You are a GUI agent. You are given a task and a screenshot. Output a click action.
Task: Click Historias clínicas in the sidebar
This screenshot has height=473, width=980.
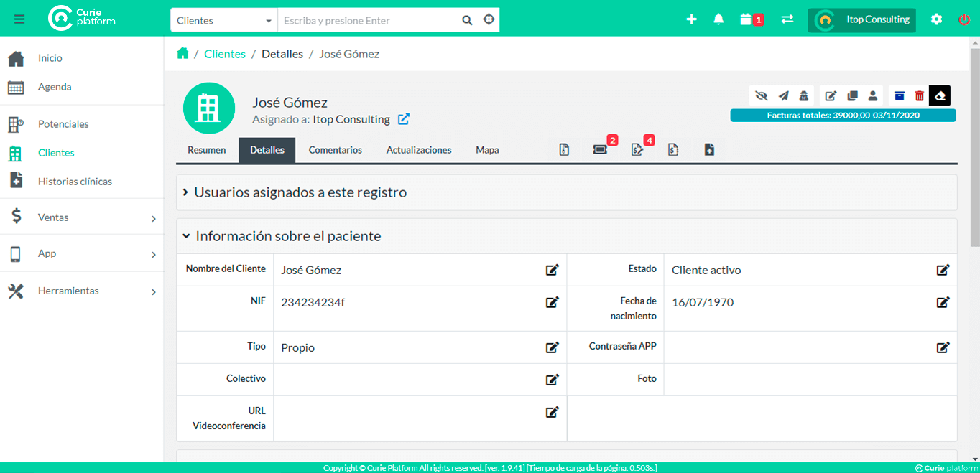(x=75, y=182)
